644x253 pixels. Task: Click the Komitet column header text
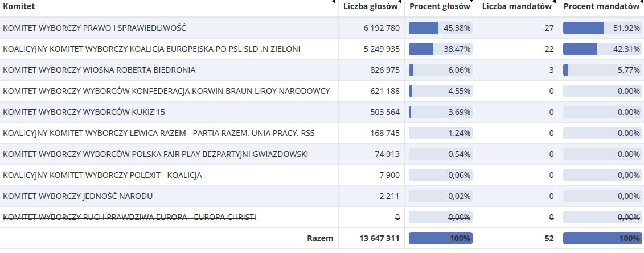click(19, 7)
